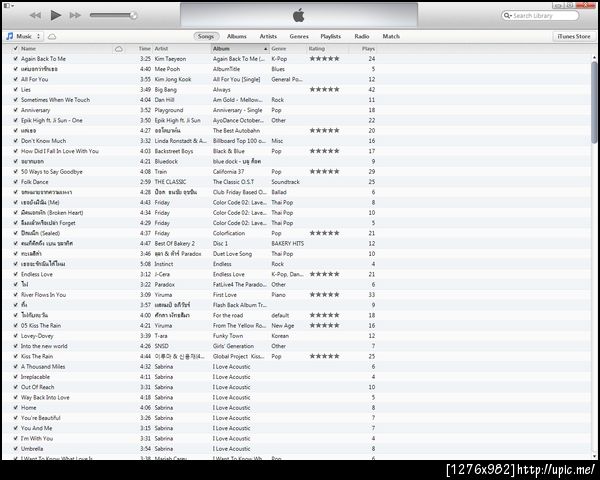Screen dimensions: 600x480
Task: Skip to previous track with rewind button
Action: [35, 15]
